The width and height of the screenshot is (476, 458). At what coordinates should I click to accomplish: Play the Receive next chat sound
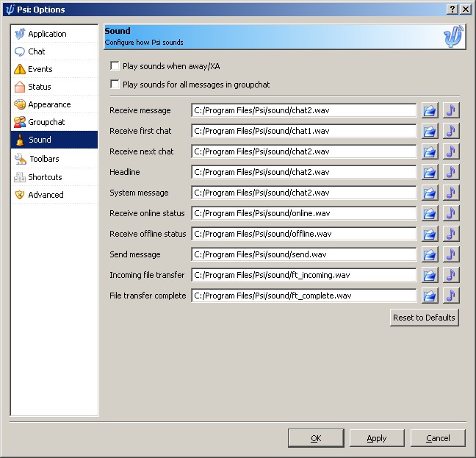pyautogui.click(x=451, y=151)
